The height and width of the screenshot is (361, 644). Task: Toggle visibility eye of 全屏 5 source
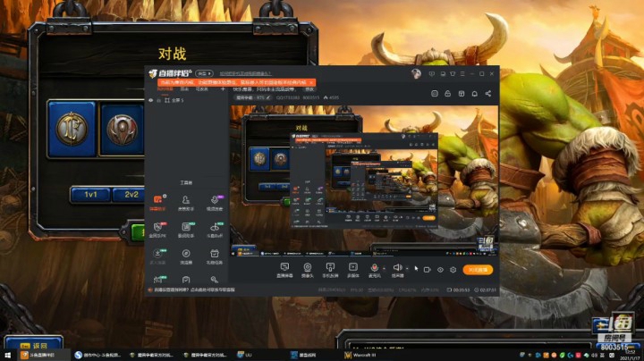click(x=151, y=100)
